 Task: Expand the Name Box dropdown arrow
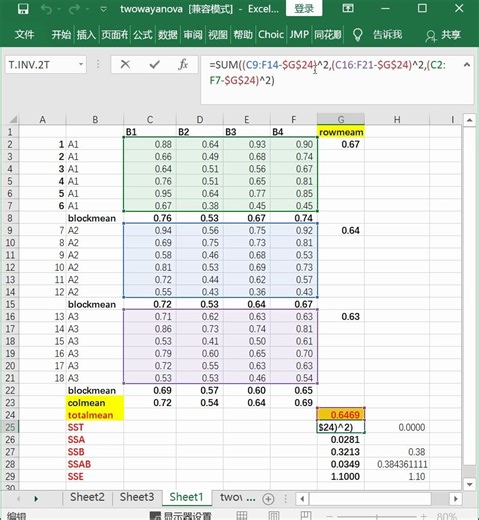coord(81,64)
